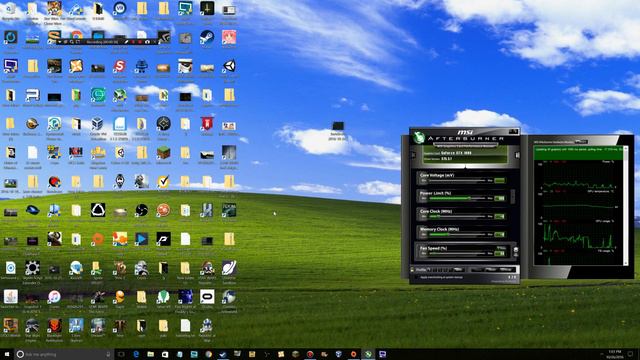Open the Unity desktop shortcut
This screenshot has height=360, width=640.
pyautogui.click(x=229, y=67)
